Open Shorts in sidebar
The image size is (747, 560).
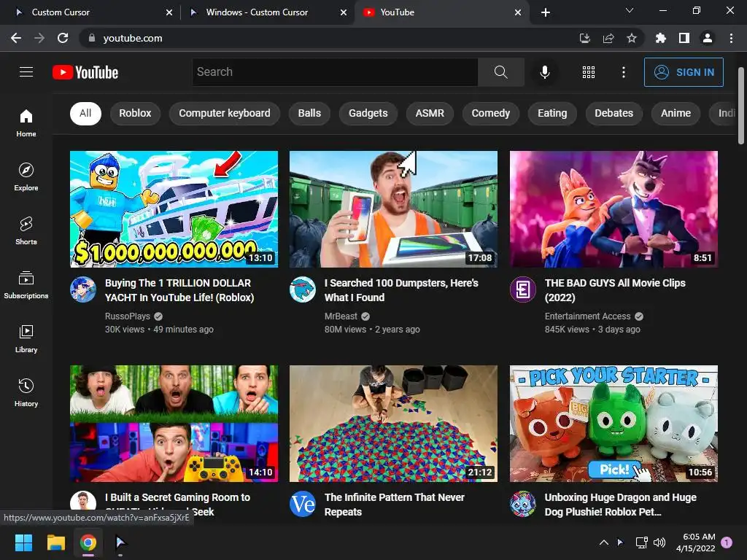tap(26, 231)
